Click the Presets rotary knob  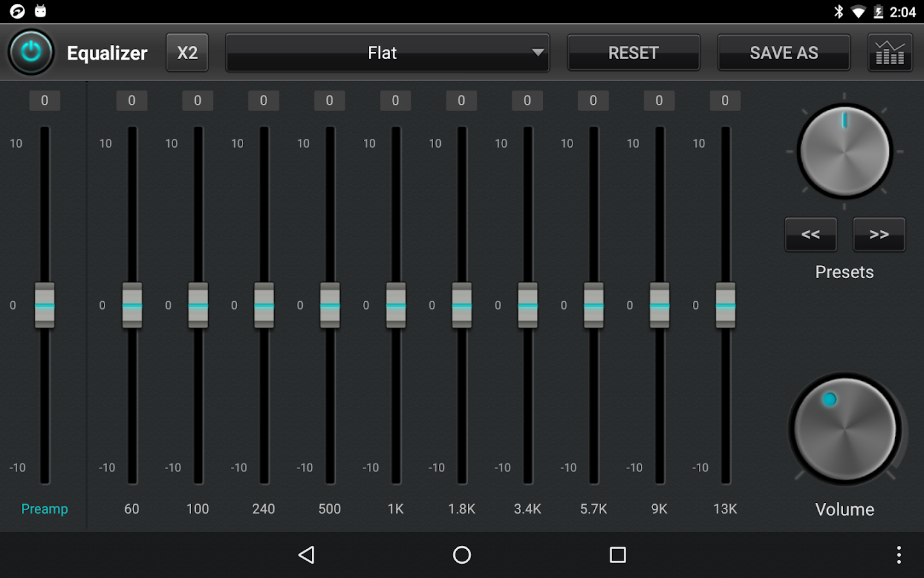(844, 152)
